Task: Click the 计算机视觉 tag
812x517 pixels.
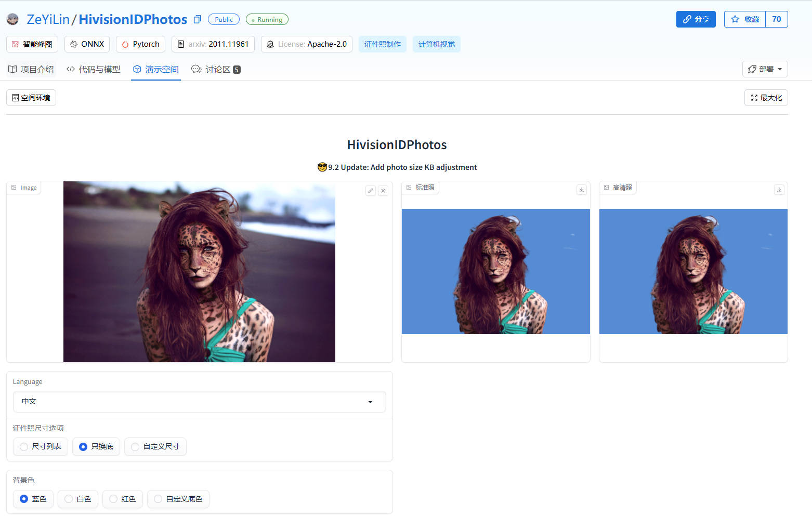Action: 437,44
